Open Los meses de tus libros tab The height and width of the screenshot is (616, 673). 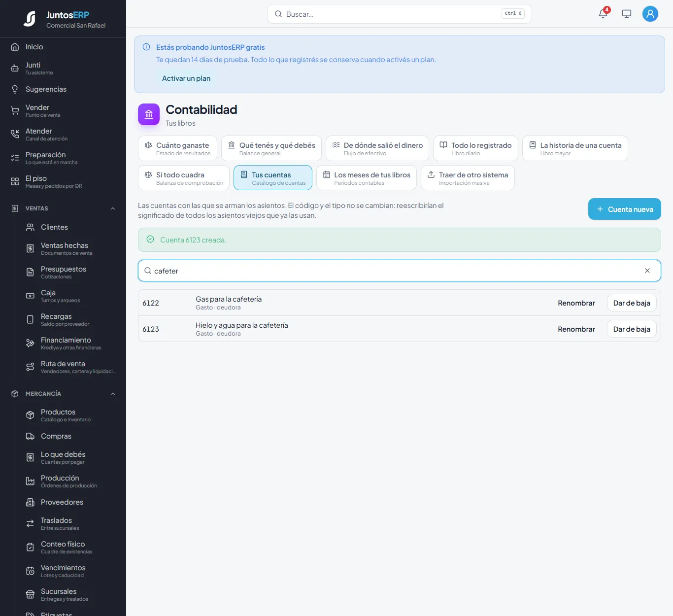(367, 178)
